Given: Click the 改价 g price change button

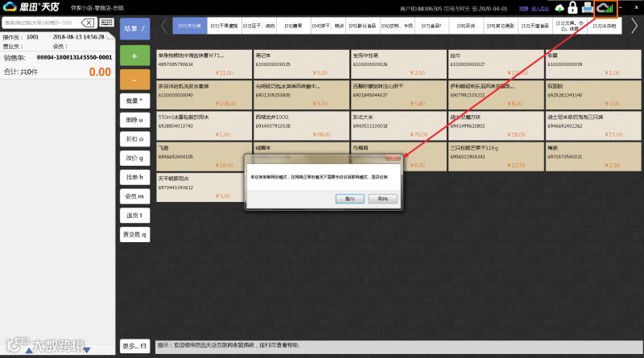Looking at the screenshot, I should pyautogui.click(x=134, y=158).
